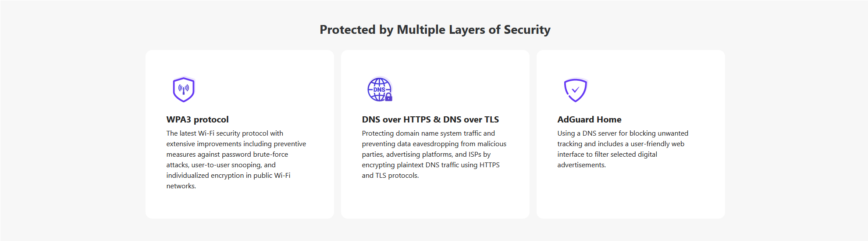Click the AdGuard Home description paragraph

[x=623, y=149]
